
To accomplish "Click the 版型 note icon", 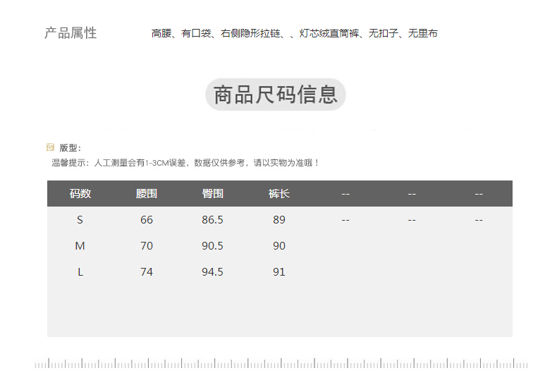I will pos(51,147).
